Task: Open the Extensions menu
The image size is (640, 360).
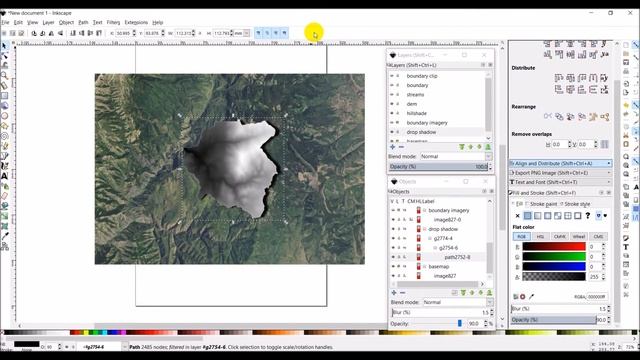Action: [x=136, y=22]
